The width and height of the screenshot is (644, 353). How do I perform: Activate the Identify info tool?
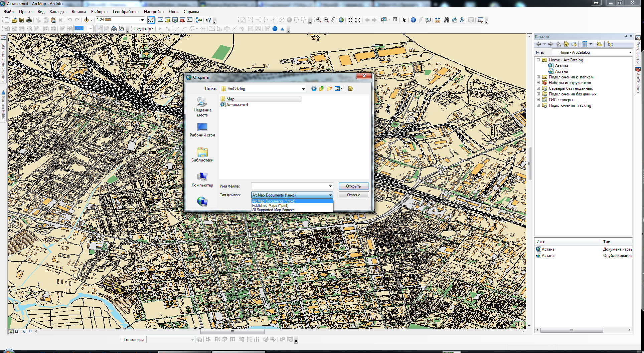[413, 20]
